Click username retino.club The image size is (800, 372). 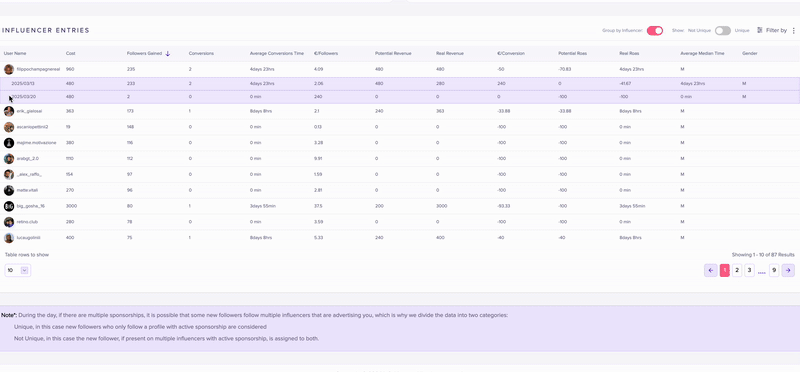[x=27, y=222]
